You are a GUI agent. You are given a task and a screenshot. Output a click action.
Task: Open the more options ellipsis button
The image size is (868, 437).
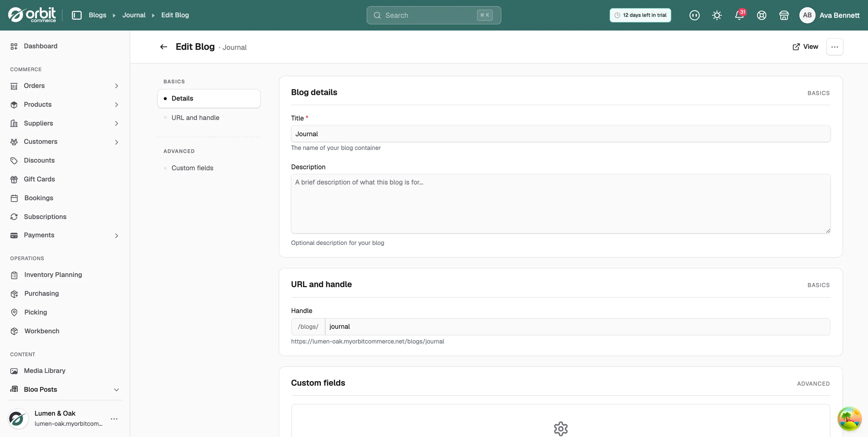(835, 47)
